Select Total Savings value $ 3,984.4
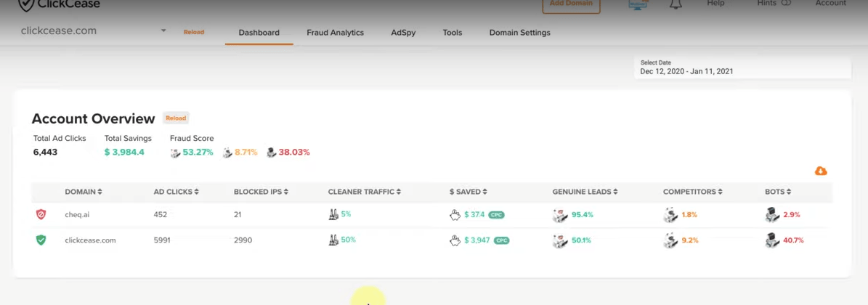Screen dimensions: 868x305 124,152
